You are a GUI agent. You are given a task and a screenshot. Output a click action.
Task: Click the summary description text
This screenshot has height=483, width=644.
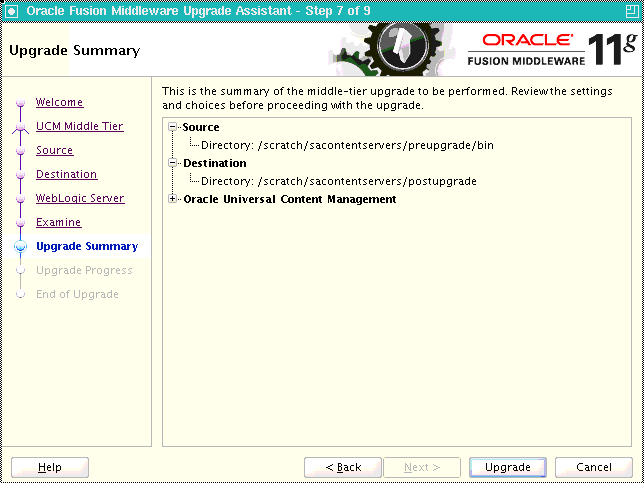387,98
